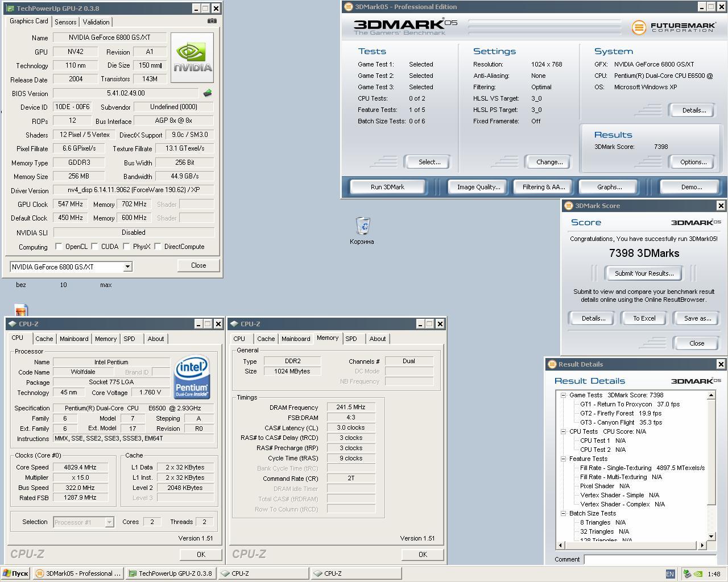Image resolution: width=728 pixels, height=582 pixels.
Task: Click Details... in the 3DMark Score window
Action: (593, 318)
